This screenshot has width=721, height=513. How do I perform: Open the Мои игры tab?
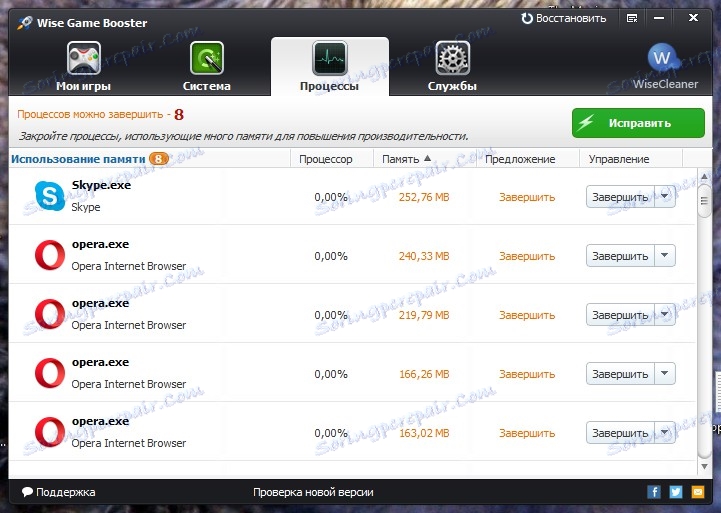[83, 67]
